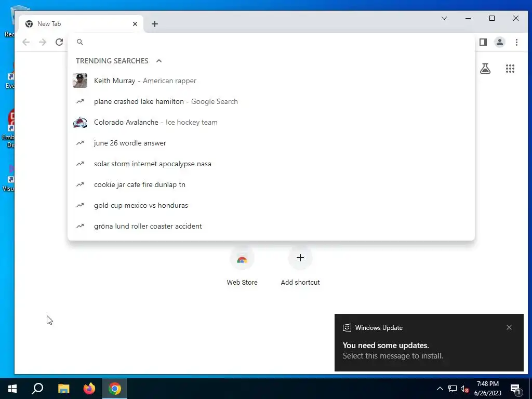Click trending arrow beside cookie jar cafe
This screenshot has height=399, width=532.
point(80,184)
